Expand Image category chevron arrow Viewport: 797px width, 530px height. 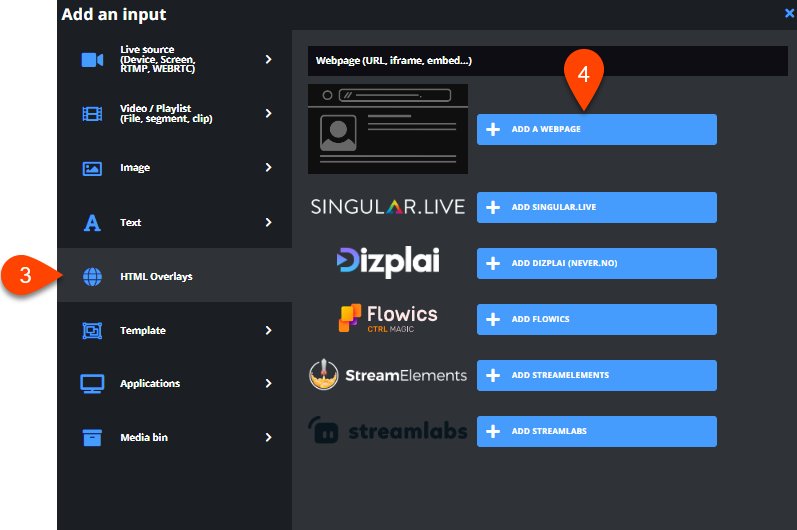click(x=268, y=167)
